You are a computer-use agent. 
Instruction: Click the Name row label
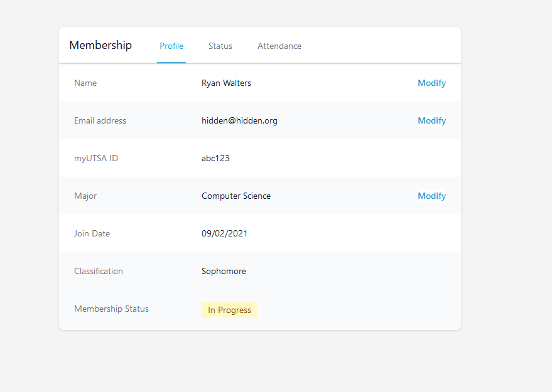[85, 83]
